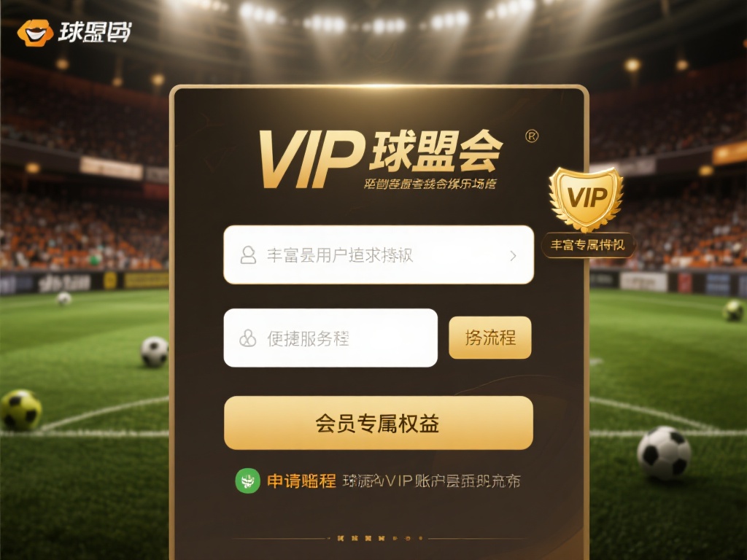
Task: Expand the chevron arrow in first field
Action: click(513, 256)
